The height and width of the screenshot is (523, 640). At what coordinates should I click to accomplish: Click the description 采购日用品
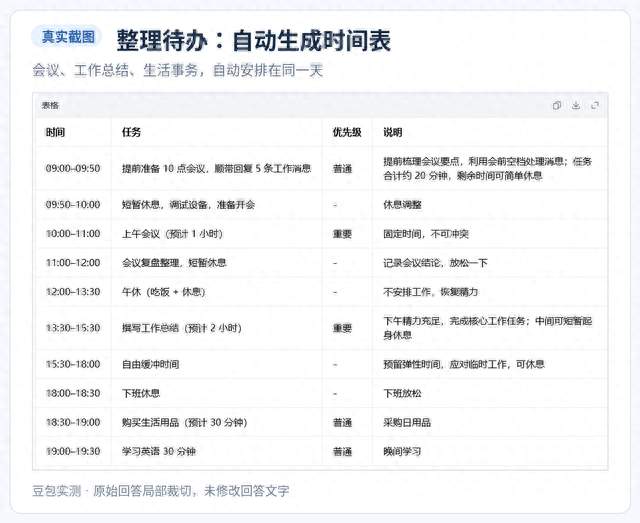click(407, 422)
